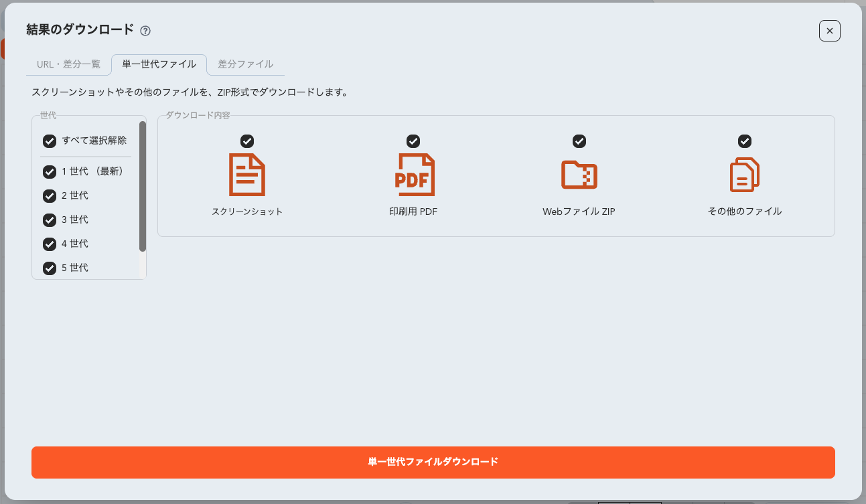This screenshot has width=866, height=504.
Task: Toggle the 4 世代 checkbox
Action: pos(49,244)
